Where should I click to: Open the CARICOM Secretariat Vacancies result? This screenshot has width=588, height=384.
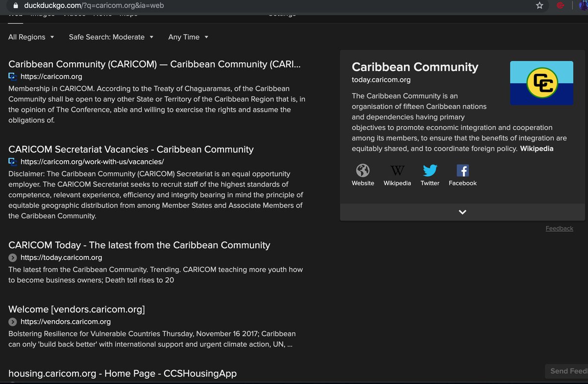[131, 149]
